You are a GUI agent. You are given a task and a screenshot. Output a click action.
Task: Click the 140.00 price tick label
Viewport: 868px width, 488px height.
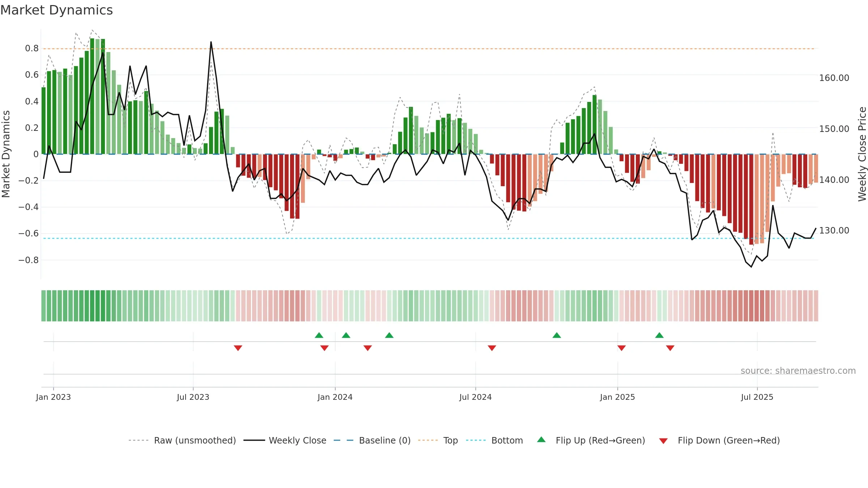834,180
